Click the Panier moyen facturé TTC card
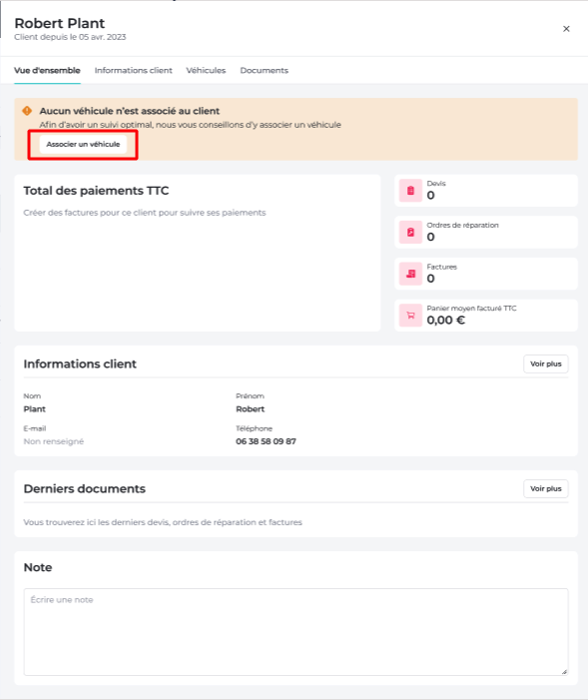 coord(486,316)
